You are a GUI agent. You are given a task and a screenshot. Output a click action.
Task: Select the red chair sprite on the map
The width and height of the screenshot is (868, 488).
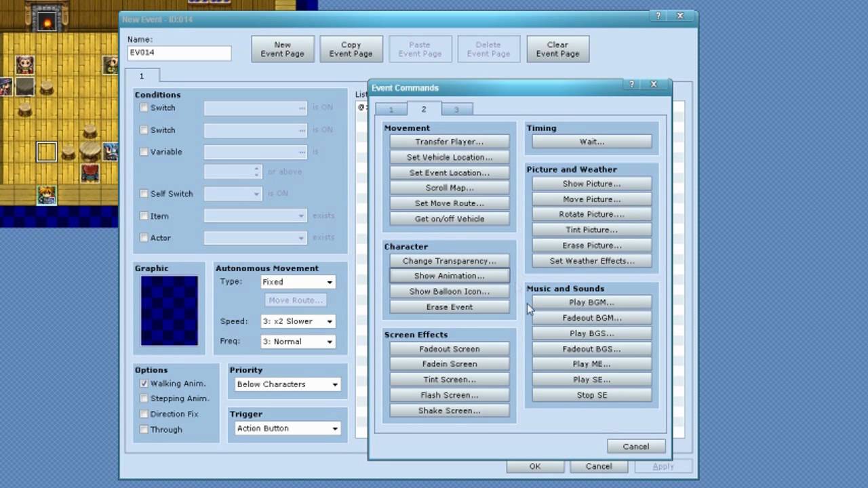coord(90,172)
